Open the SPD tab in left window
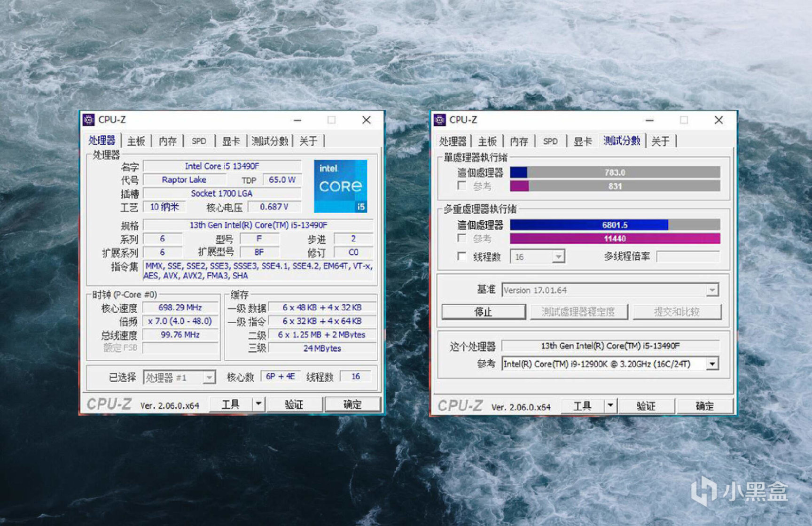This screenshot has width=812, height=526. pos(199,140)
